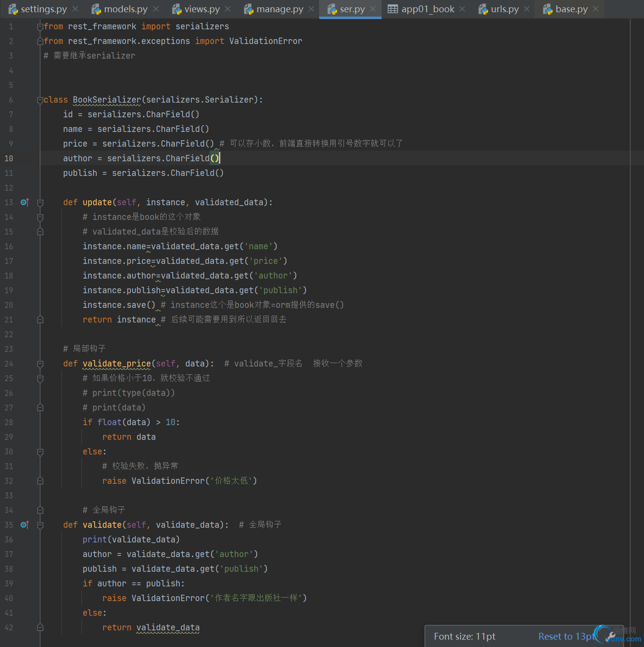
Task: Switch to the views.py tab
Action: pos(201,9)
